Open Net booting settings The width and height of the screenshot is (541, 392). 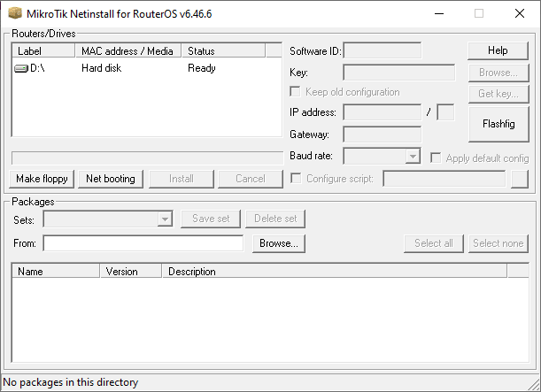point(111,179)
